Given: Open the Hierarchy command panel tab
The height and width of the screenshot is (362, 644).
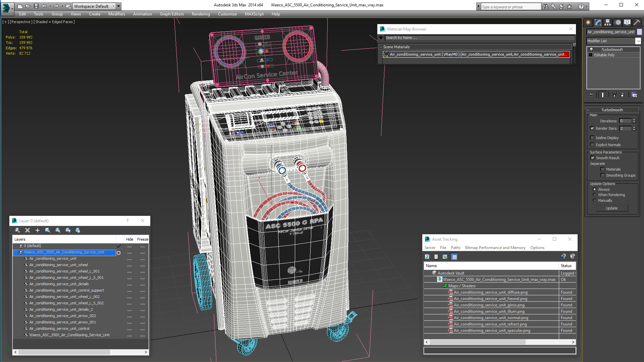Looking at the screenshot, I should point(608,22).
